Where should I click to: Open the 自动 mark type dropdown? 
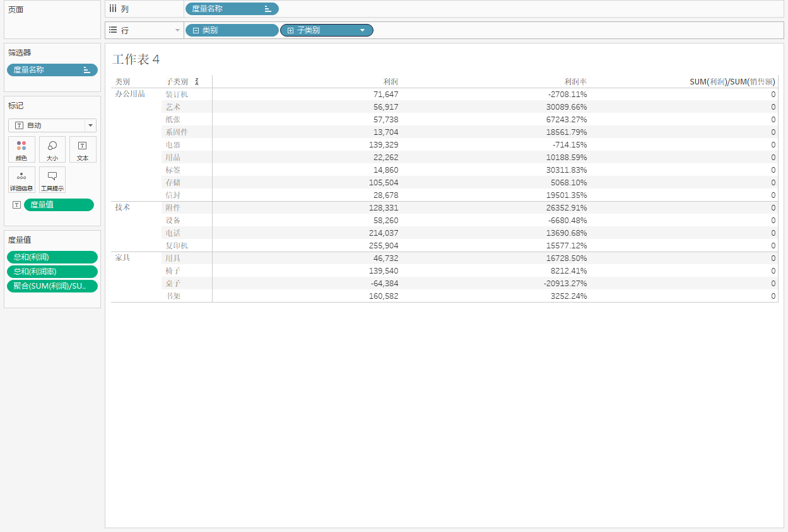click(90, 125)
